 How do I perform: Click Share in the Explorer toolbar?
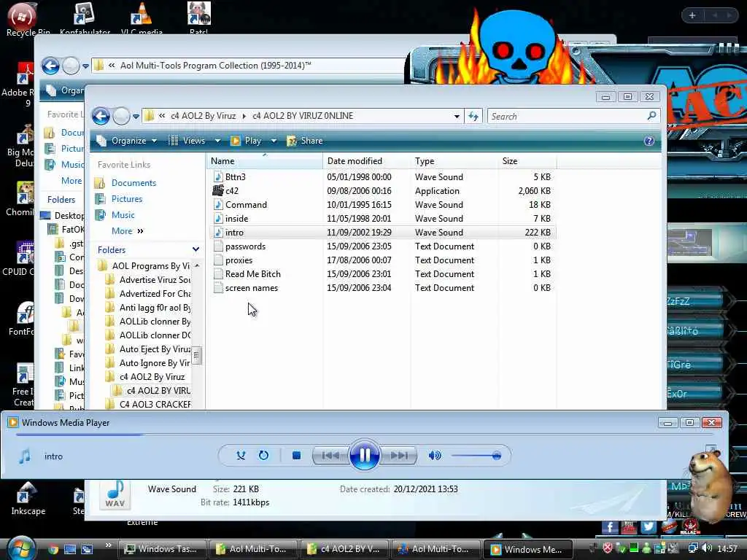coord(305,141)
